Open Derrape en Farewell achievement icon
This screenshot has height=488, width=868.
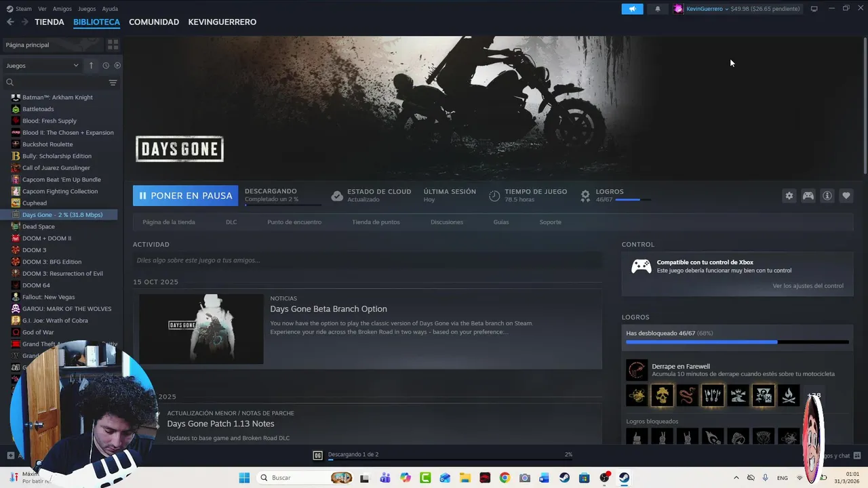(x=637, y=370)
